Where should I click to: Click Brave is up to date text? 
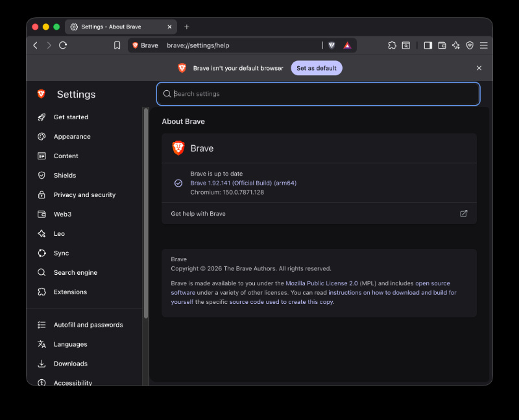pyautogui.click(x=217, y=174)
